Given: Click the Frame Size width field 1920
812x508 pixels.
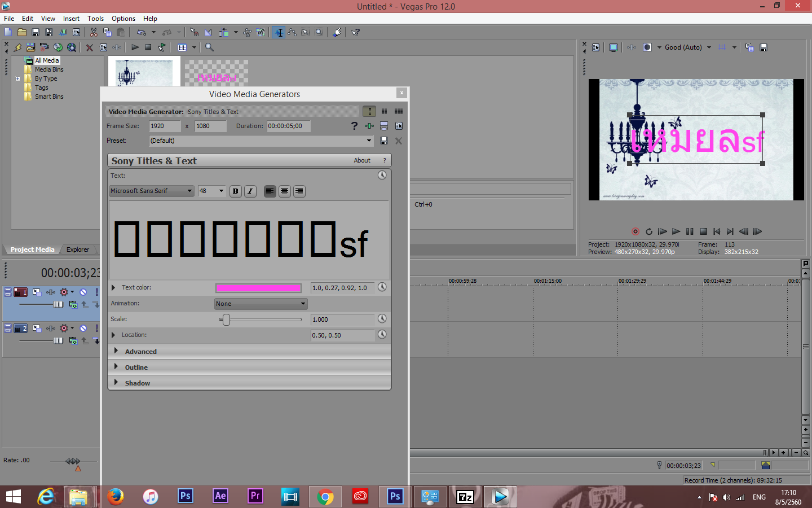Looking at the screenshot, I should click(165, 126).
